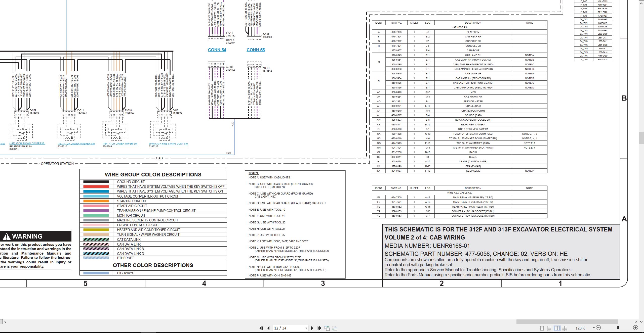Image resolution: width=644 pixels, height=333 pixels.
Task: Switch to single page view
Action: [x=542, y=328]
